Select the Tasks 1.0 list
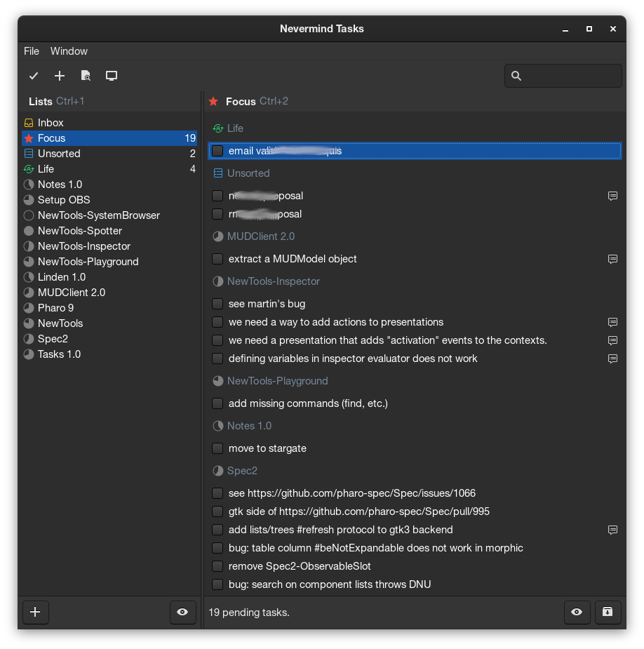644x649 pixels. [109, 354]
